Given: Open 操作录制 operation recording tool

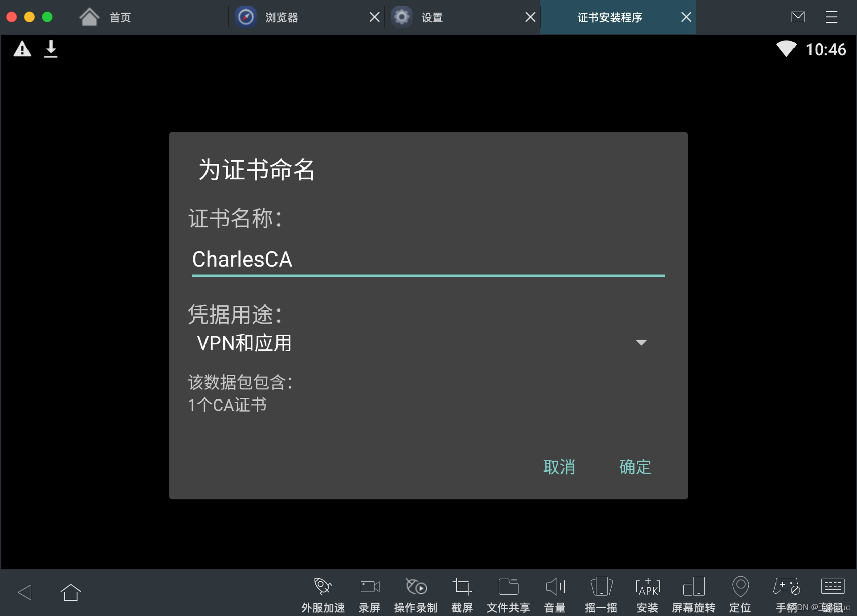Looking at the screenshot, I should pyautogui.click(x=416, y=587).
